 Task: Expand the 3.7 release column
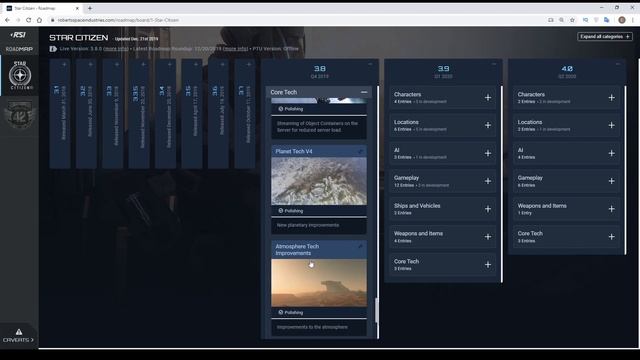[249, 64]
